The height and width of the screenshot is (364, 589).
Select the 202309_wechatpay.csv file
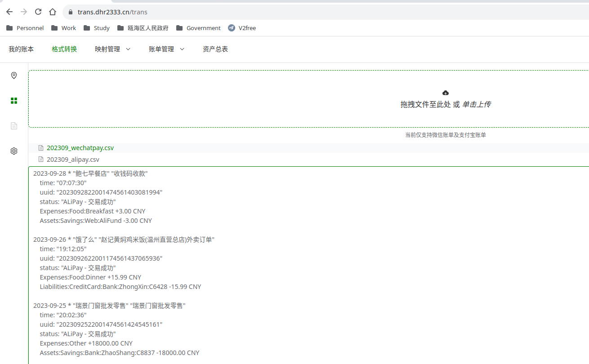(80, 148)
